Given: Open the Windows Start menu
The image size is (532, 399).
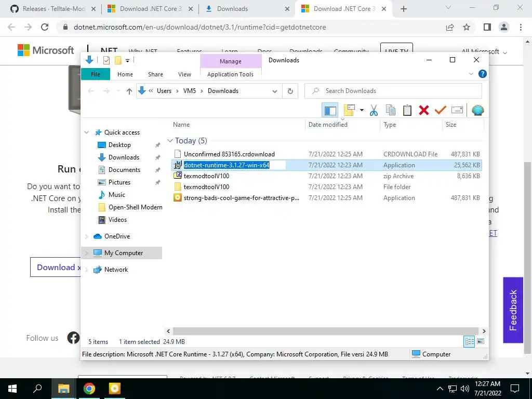Looking at the screenshot, I should click(12, 389).
